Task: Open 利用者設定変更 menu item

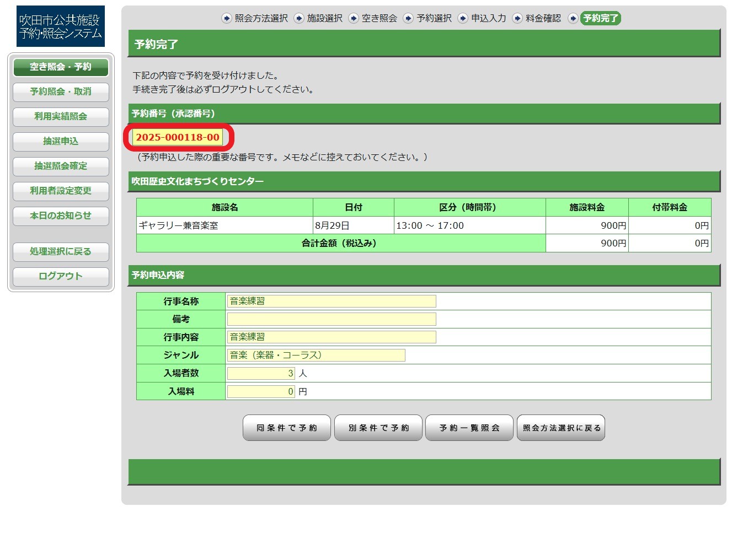Action: tap(61, 191)
